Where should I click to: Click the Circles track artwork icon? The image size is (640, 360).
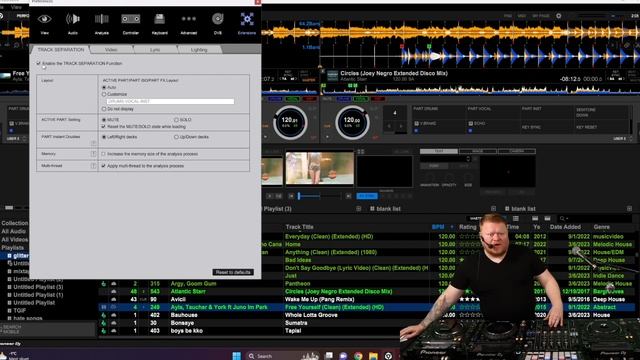click(332, 76)
